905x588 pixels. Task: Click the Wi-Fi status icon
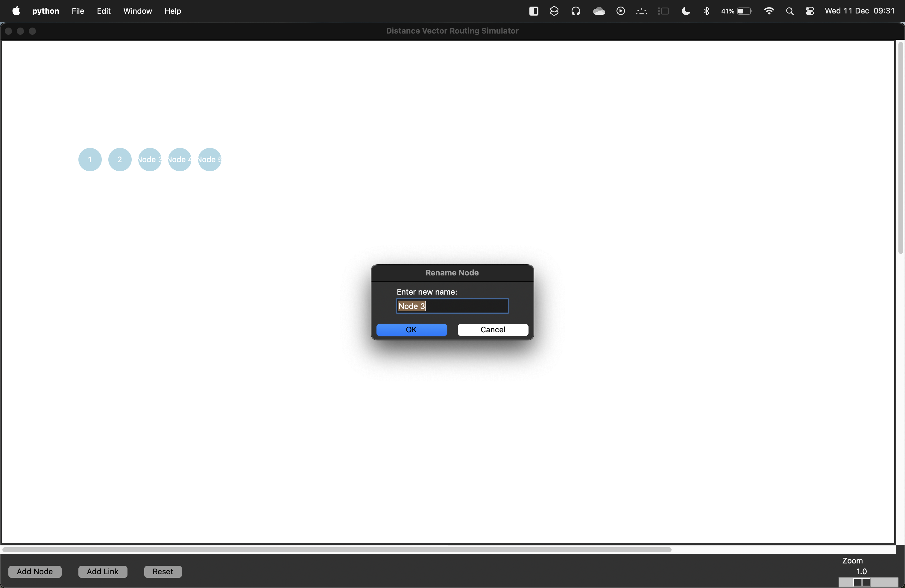click(769, 11)
